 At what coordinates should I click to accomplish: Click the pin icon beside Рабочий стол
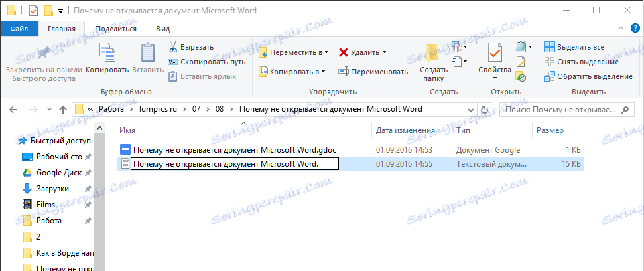[88, 157]
